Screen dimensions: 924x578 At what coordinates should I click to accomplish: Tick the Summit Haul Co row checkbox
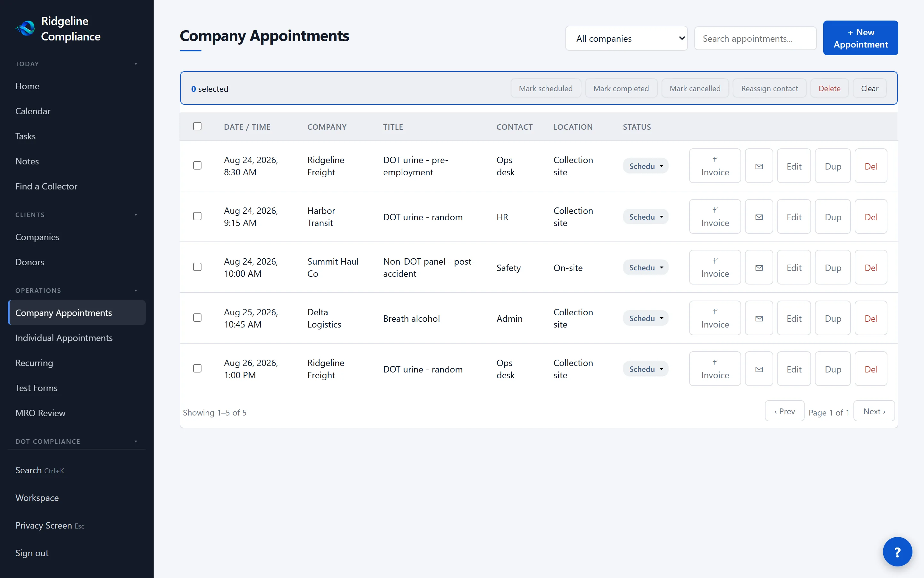(197, 267)
